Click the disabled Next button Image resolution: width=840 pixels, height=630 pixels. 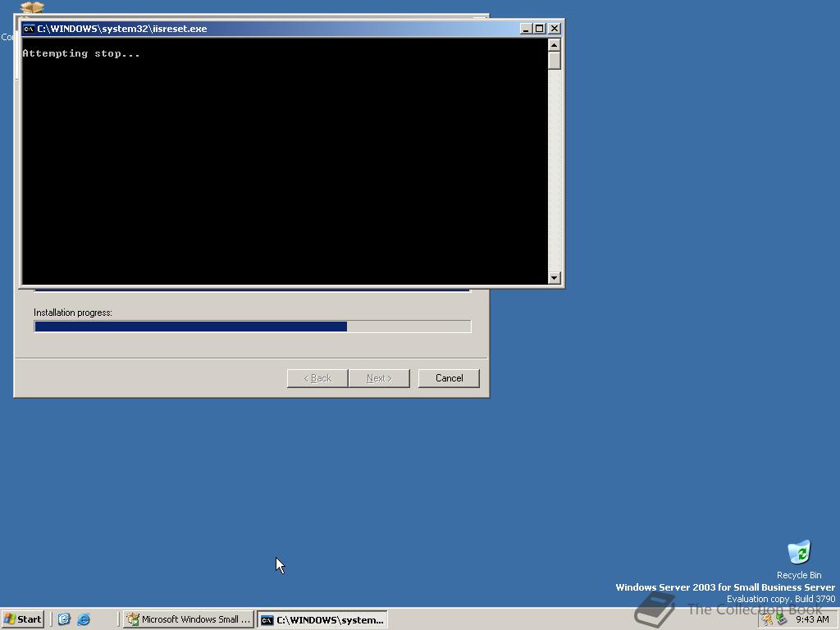pos(379,378)
